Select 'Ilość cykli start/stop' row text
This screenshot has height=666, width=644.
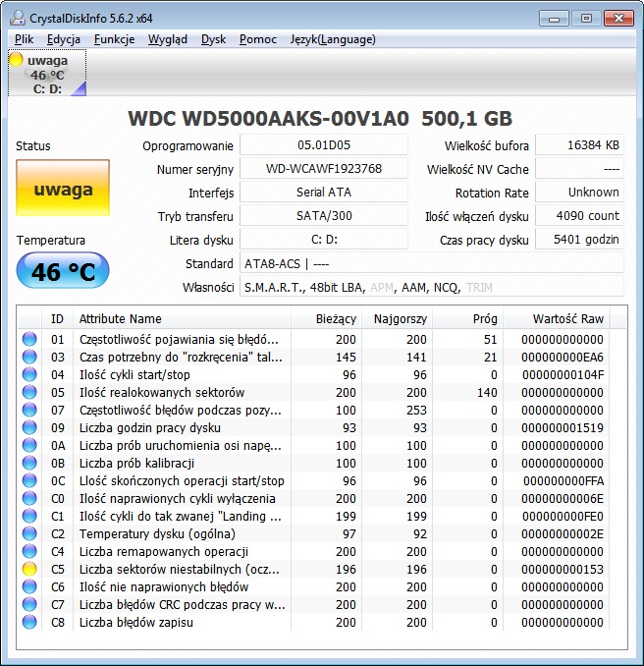134,374
